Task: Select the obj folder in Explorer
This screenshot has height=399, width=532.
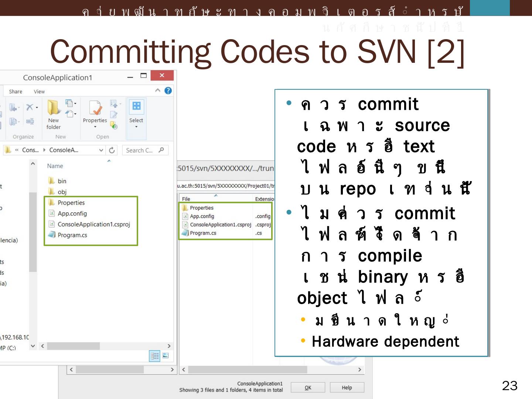Action: click(x=57, y=192)
